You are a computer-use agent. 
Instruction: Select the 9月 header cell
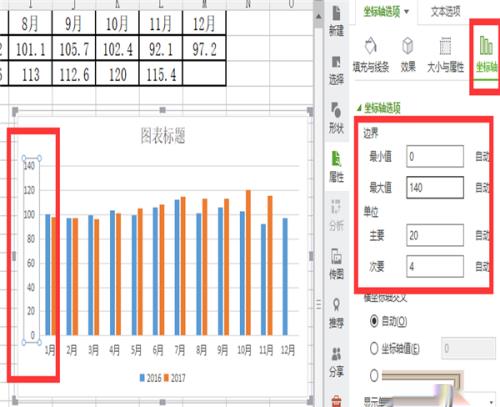click(74, 23)
